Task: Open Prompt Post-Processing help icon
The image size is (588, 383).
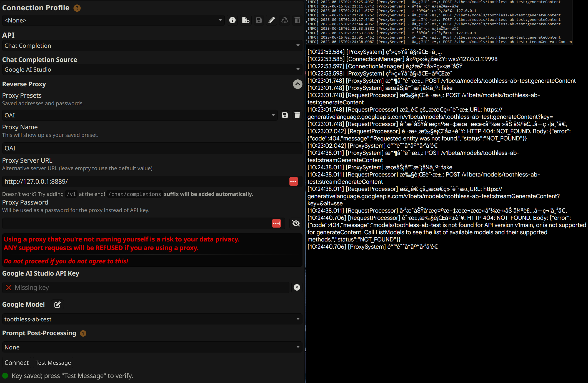Action: tap(83, 333)
